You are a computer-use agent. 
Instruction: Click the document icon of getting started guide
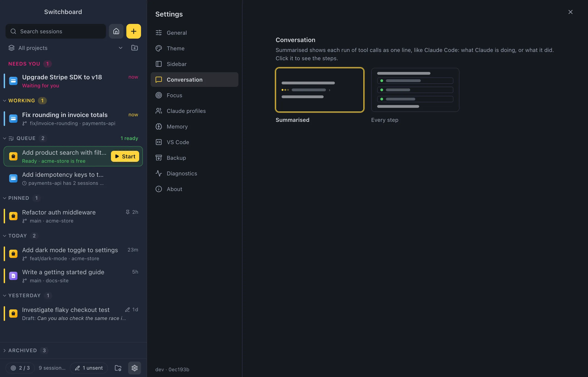[x=13, y=276]
